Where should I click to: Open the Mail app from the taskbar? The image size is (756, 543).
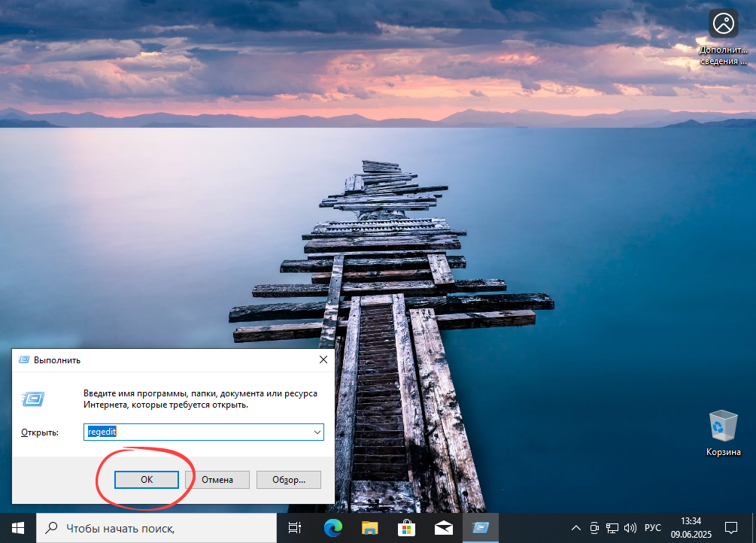(x=442, y=527)
